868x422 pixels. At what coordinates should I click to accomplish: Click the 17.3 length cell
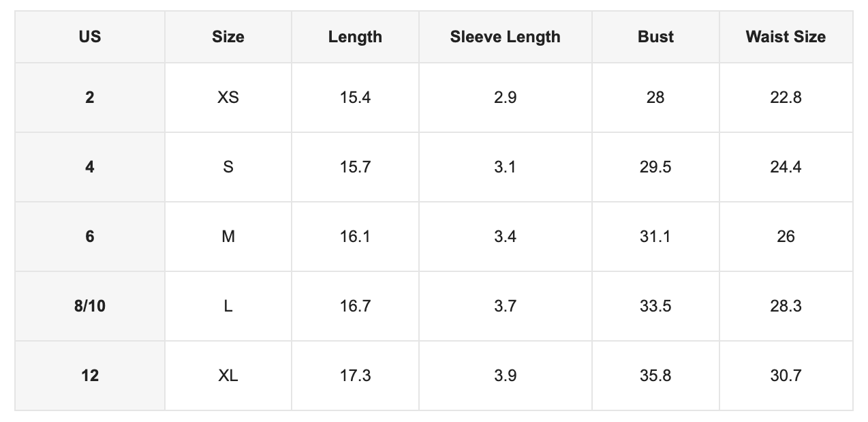(x=355, y=376)
